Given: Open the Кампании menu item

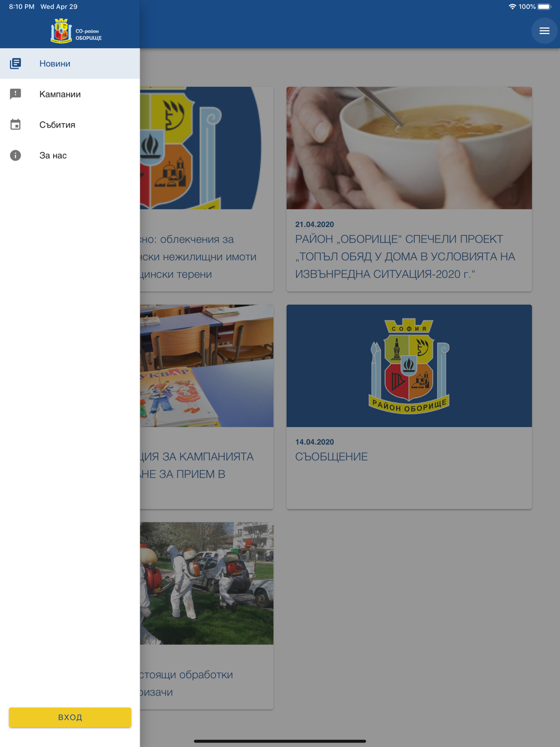Looking at the screenshot, I should (70, 94).
